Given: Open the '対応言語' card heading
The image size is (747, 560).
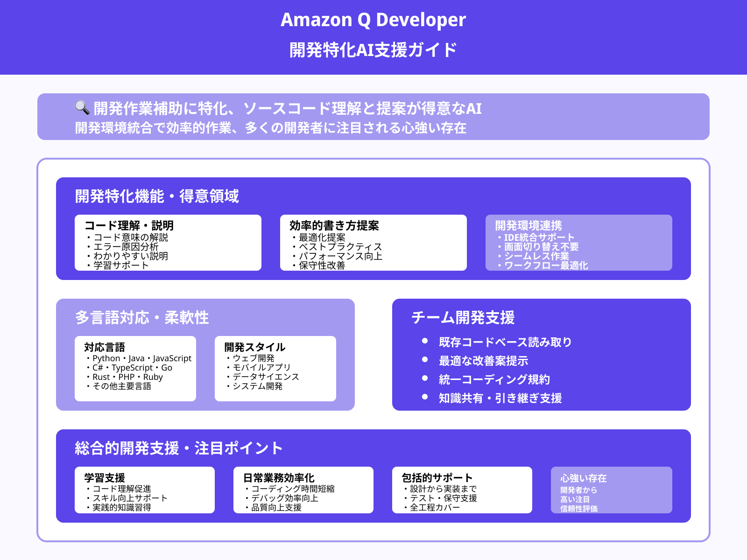Looking at the screenshot, I should tap(105, 347).
